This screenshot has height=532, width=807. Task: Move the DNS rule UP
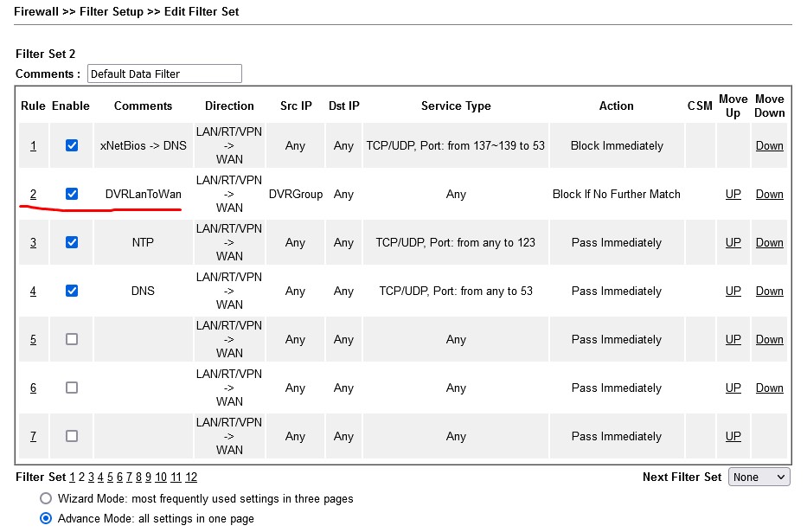click(x=733, y=291)
